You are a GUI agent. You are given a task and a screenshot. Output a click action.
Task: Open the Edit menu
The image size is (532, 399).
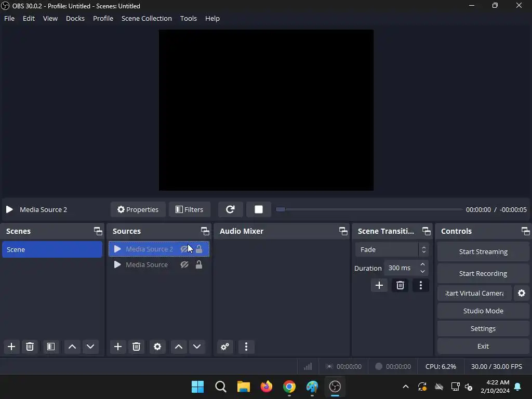(29, 18)
